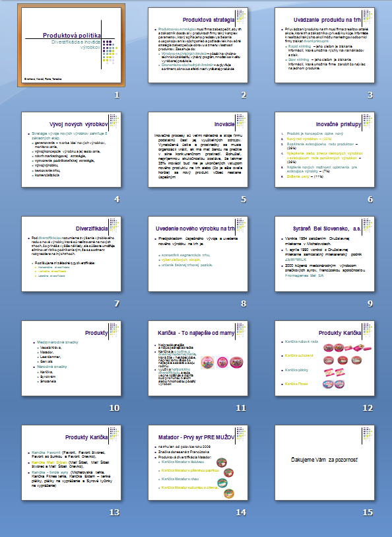Click slide number 7 label

pyautogui.click(x=117, y=303)
